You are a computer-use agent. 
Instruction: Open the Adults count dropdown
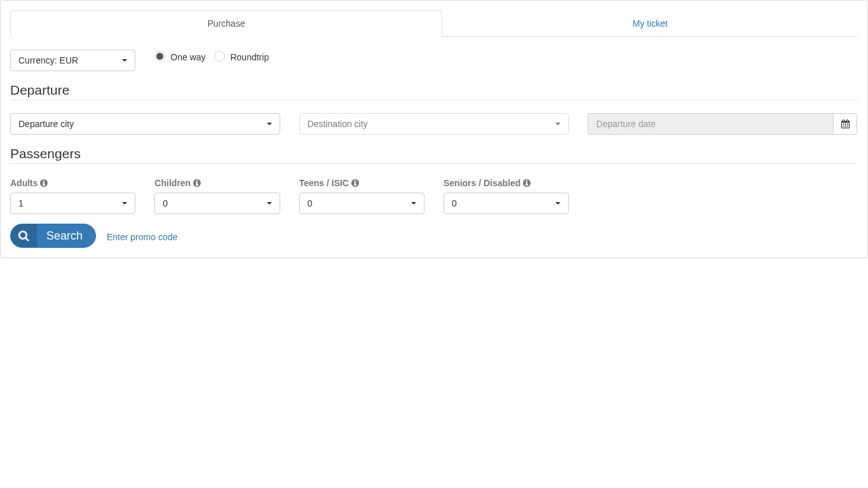click(x=72, y=203)
